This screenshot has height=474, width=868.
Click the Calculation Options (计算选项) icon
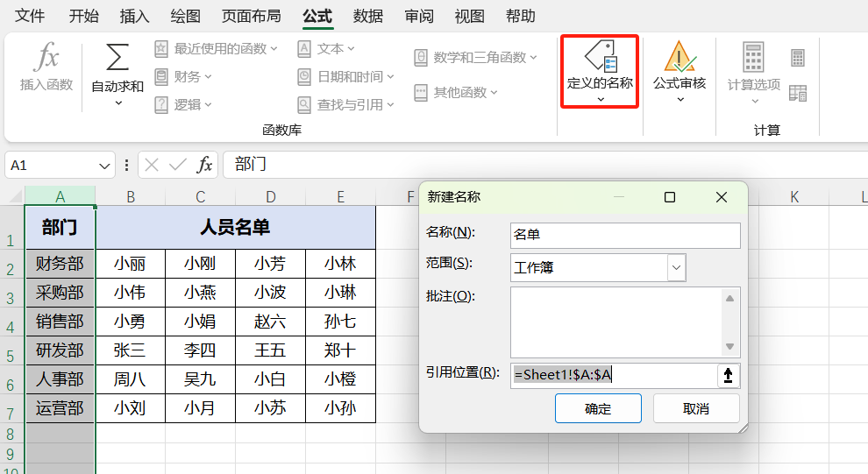753,58
